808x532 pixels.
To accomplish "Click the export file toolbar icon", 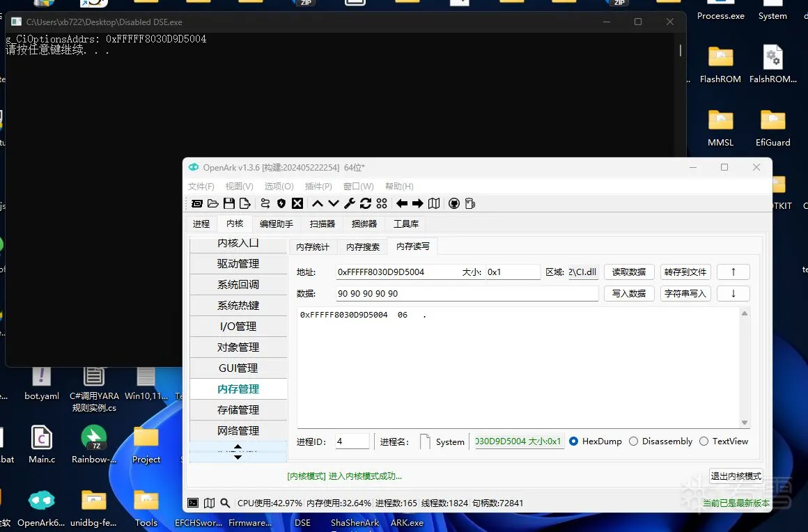I will point(244,203).
